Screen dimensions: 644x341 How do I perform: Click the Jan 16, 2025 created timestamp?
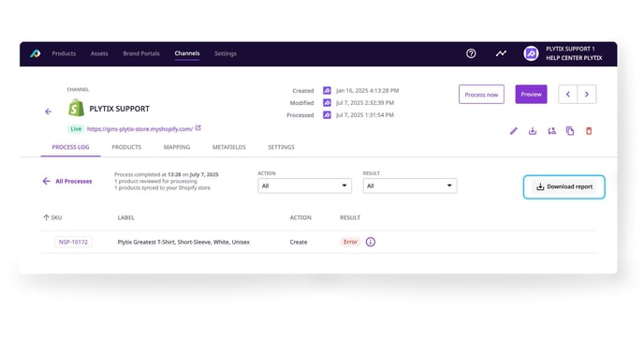pyautogui.click(x=367, y=90)
